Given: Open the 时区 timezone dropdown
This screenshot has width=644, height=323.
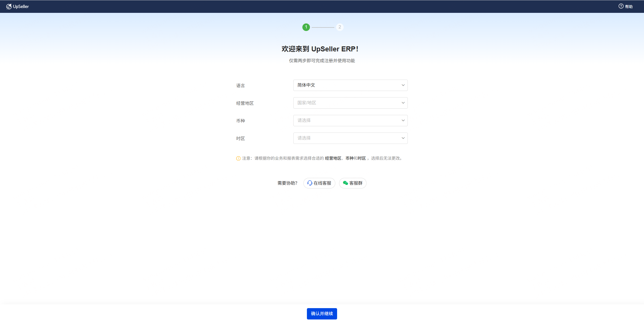Looking at the screenshot, I should [x=350, y=138].
